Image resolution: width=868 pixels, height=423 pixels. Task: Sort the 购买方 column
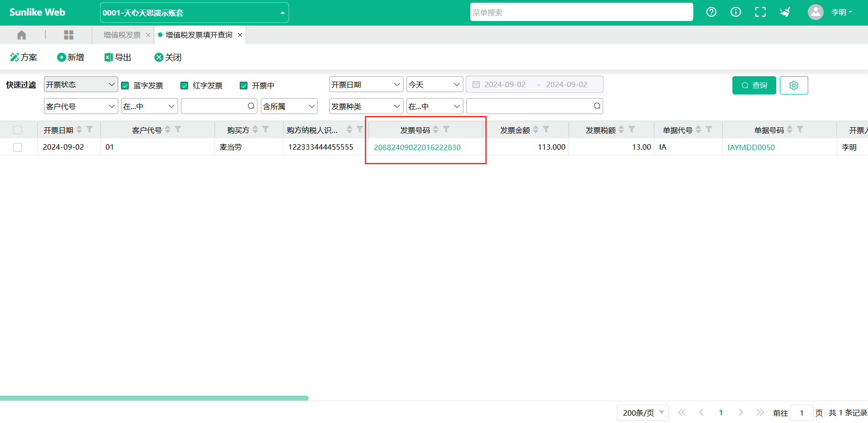tap(255, 130)
